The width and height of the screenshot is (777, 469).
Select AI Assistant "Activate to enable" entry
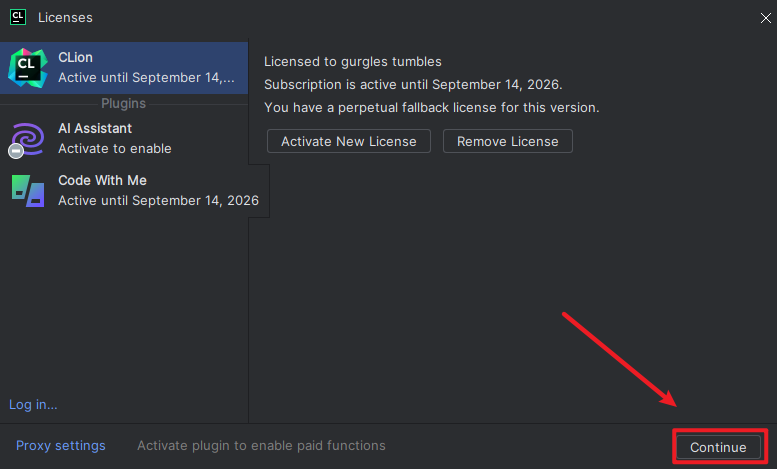115,148
